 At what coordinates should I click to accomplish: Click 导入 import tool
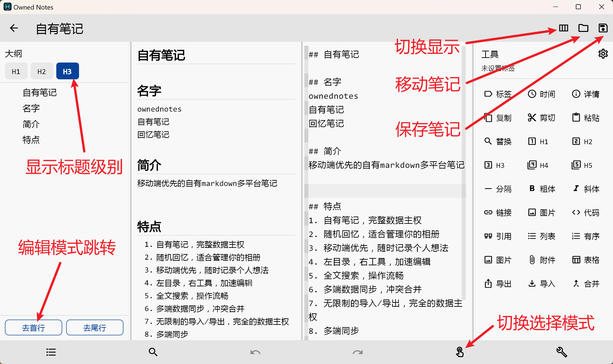coord(542,284)
